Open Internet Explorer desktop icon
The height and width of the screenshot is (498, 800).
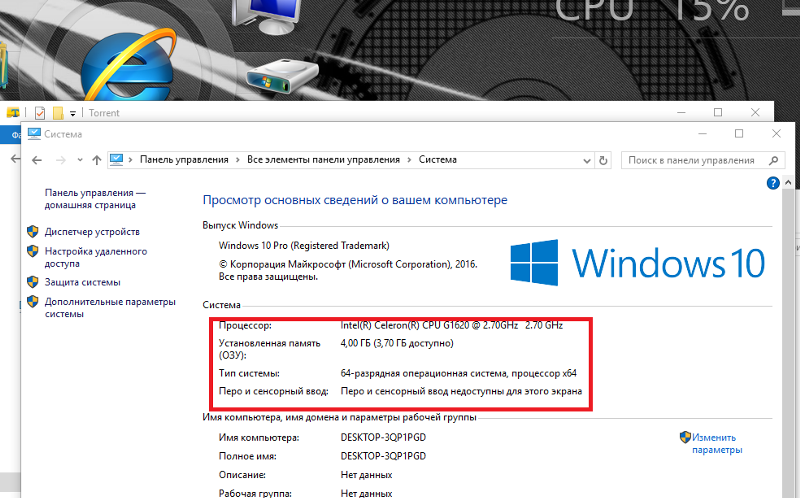(128, 65)
